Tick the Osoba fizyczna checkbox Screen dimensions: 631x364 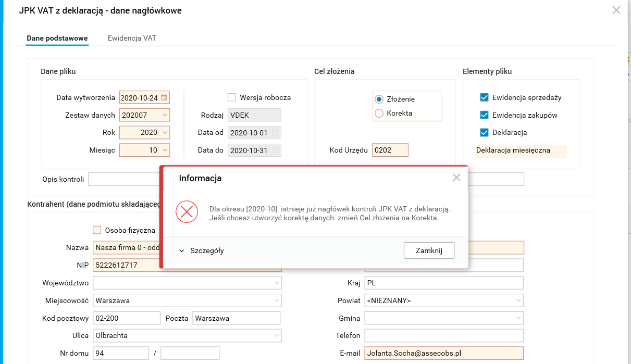pos(96,230)
